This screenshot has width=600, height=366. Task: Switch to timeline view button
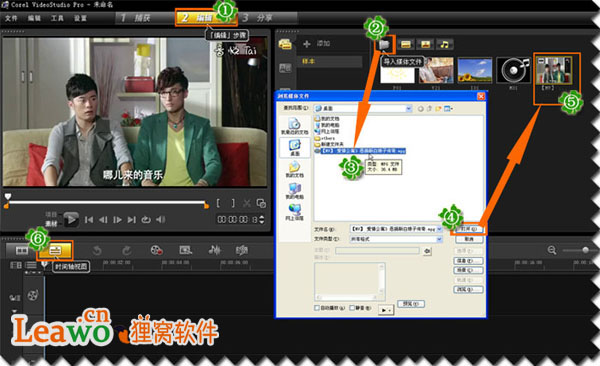(x=55, y=250)
